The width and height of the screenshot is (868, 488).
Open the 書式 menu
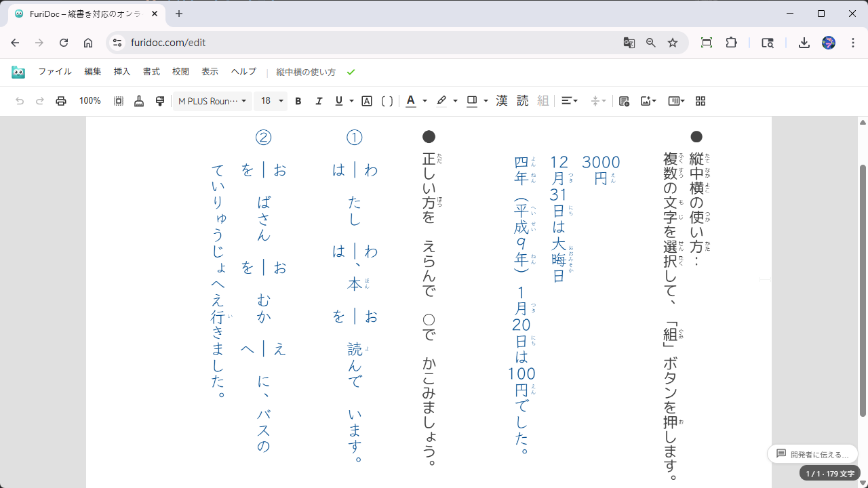[x=151, y=71]
